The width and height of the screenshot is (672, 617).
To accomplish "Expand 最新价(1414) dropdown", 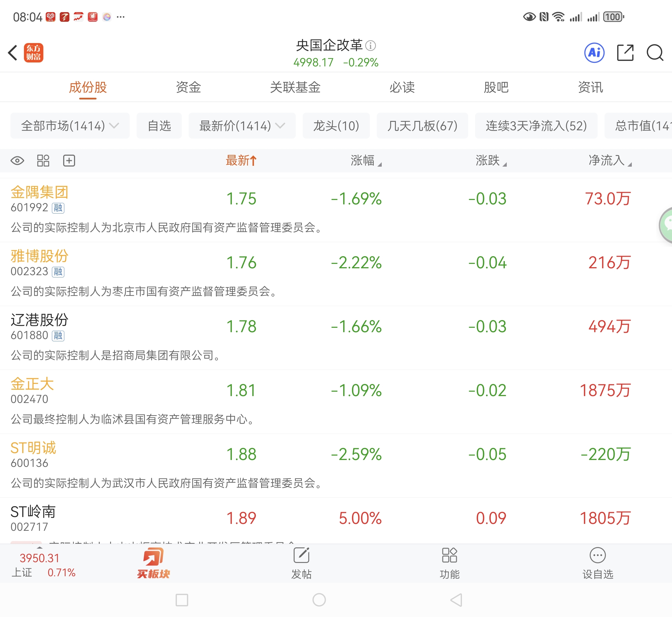I will tap(242, 126).
